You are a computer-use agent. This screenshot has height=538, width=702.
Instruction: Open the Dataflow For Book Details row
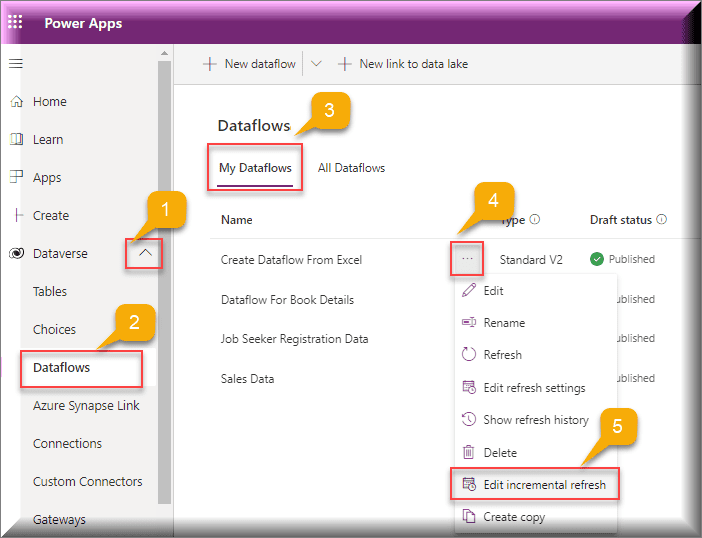tap(287, 299)
